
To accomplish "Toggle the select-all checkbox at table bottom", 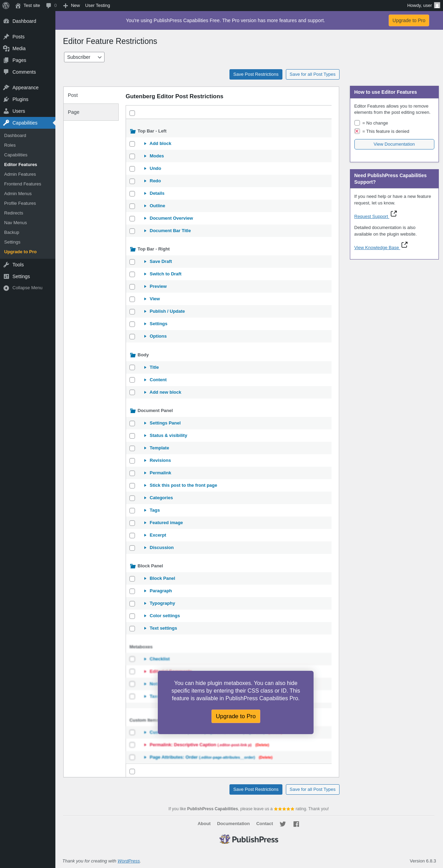I will (x=132, y=771).
